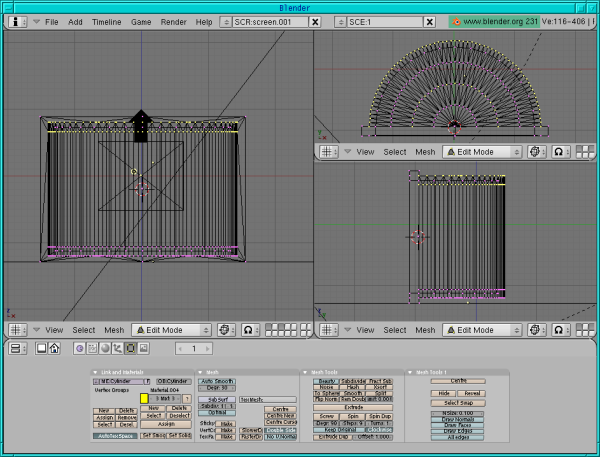The image size is (600, 457).
Task: Open Edit Mode dropdown in top-right viewport
Action: 482,152
